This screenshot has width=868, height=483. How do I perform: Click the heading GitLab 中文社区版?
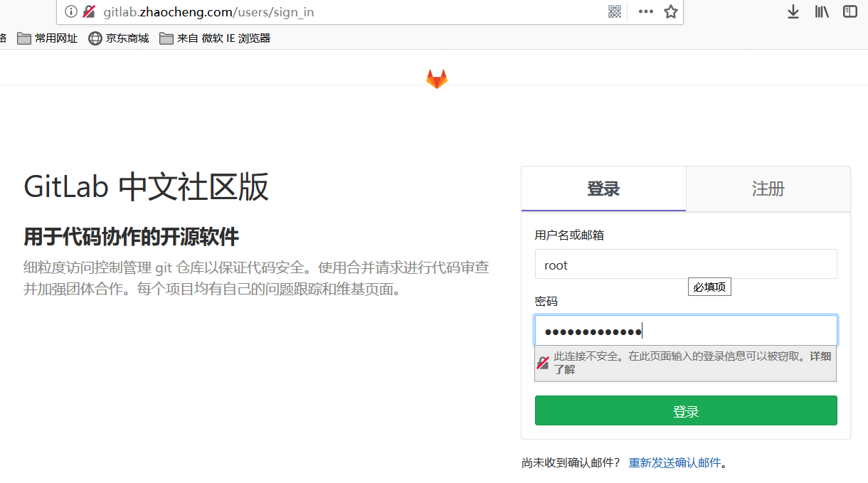pyautogui.click(x=147, y=188)
